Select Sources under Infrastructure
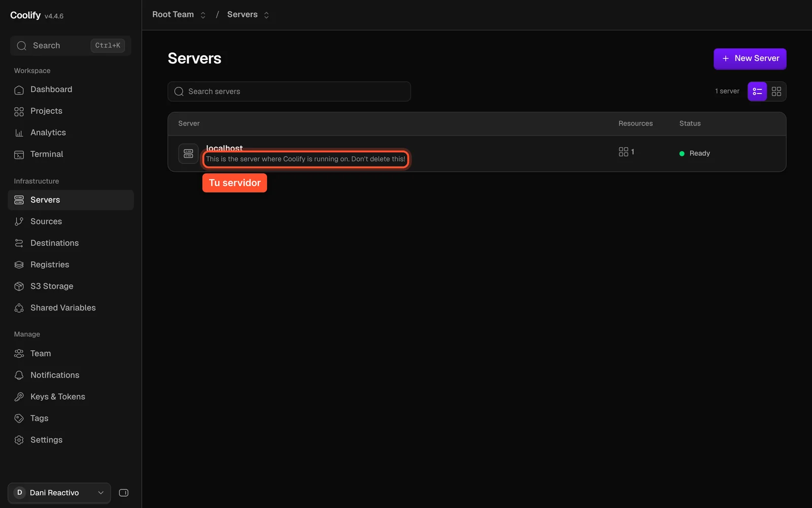 (x=71, y=221)
